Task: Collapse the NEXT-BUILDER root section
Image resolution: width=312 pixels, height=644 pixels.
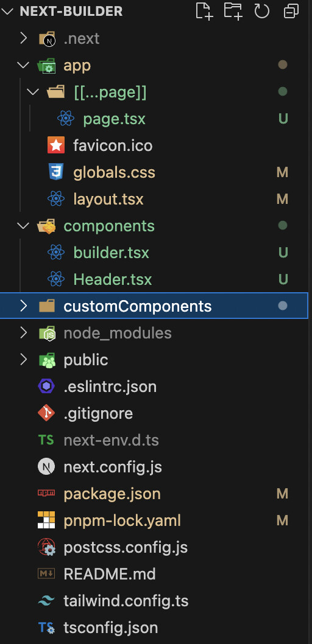Action: pos(7,11)
